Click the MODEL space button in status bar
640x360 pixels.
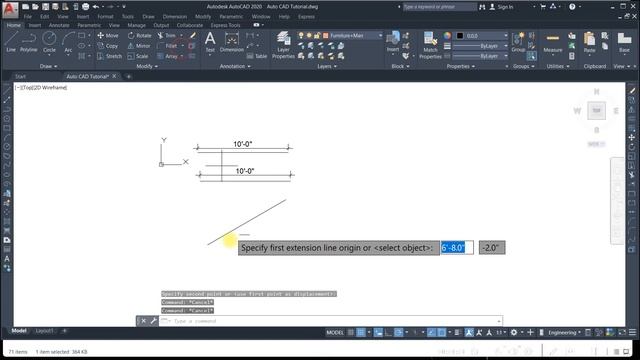click(x=335, y=332)
